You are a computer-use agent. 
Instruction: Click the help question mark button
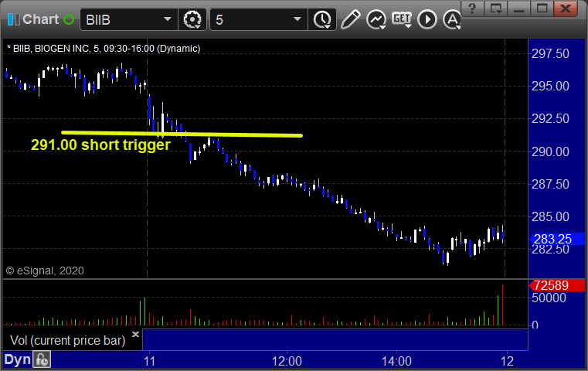click(472, 9)
